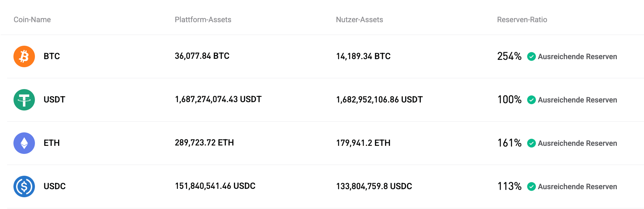644x209 pixels.
Task: Sort by the Plattform-Assets column
Action: pos(202,19)
